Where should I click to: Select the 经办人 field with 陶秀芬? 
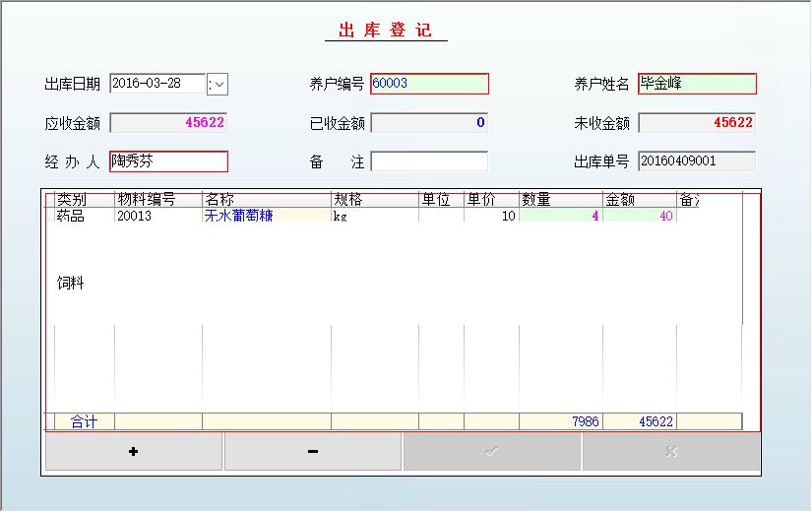click(x=168, y=161)
